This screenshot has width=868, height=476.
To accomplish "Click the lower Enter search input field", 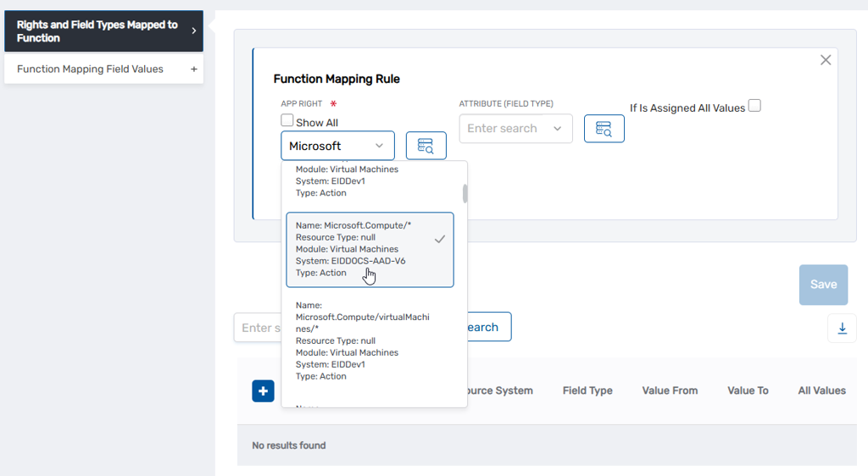I will (258, 328).
